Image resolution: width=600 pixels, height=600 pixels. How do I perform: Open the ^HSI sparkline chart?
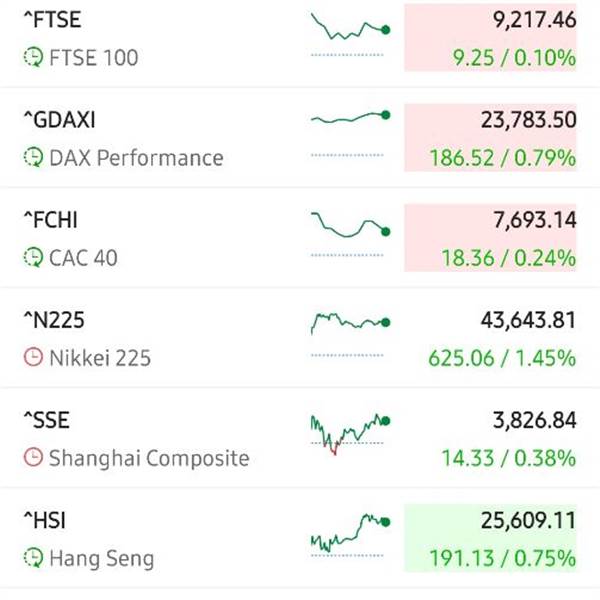coord(350,535)
